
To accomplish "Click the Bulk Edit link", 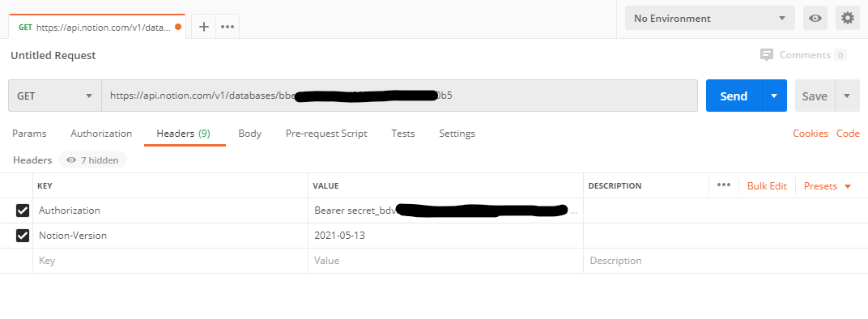I will [x=767, y=186].
